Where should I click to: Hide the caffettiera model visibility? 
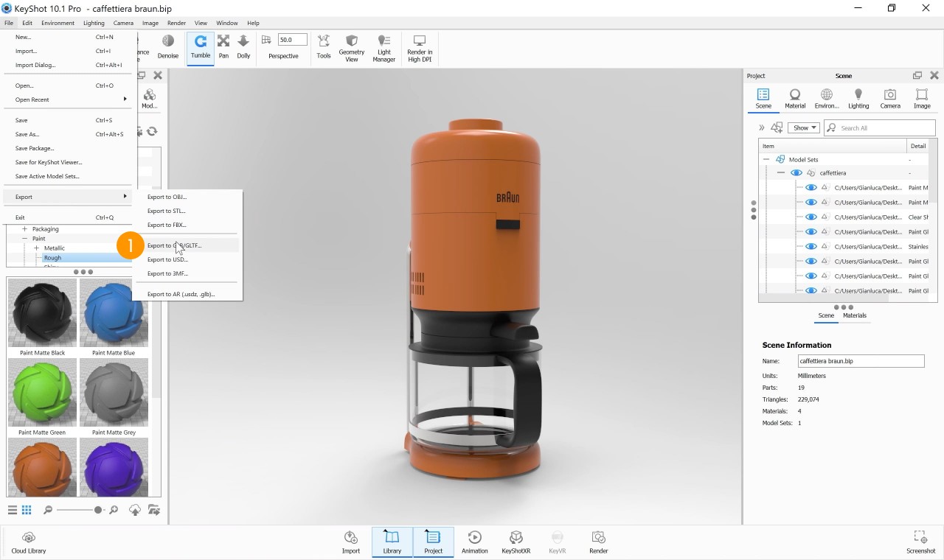click(x=796, y=172)
